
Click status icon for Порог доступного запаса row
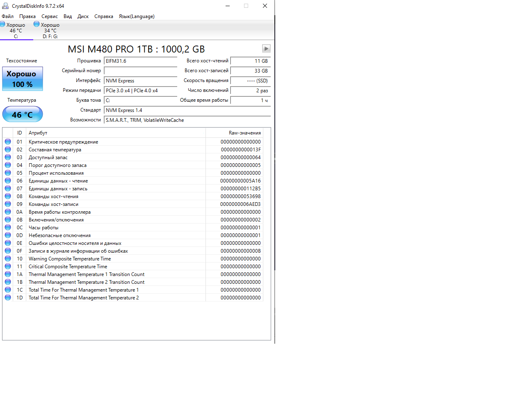[x=8, y=165]
